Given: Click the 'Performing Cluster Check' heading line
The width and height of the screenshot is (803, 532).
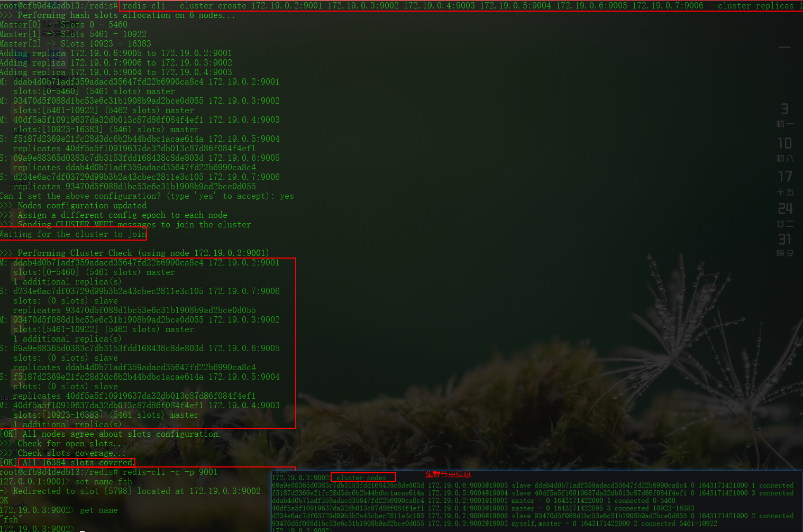Looking at the screenshot, I should click(134, 253).
